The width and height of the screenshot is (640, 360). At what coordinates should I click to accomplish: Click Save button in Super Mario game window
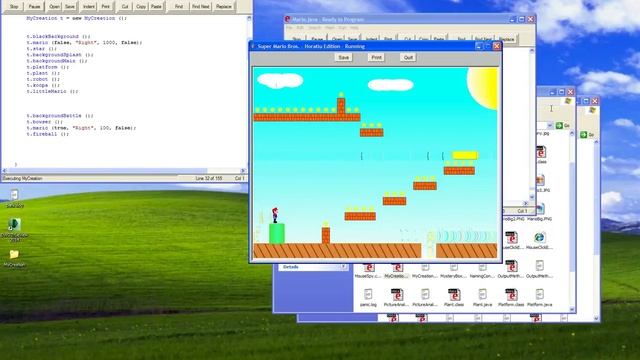coord(344,58)
